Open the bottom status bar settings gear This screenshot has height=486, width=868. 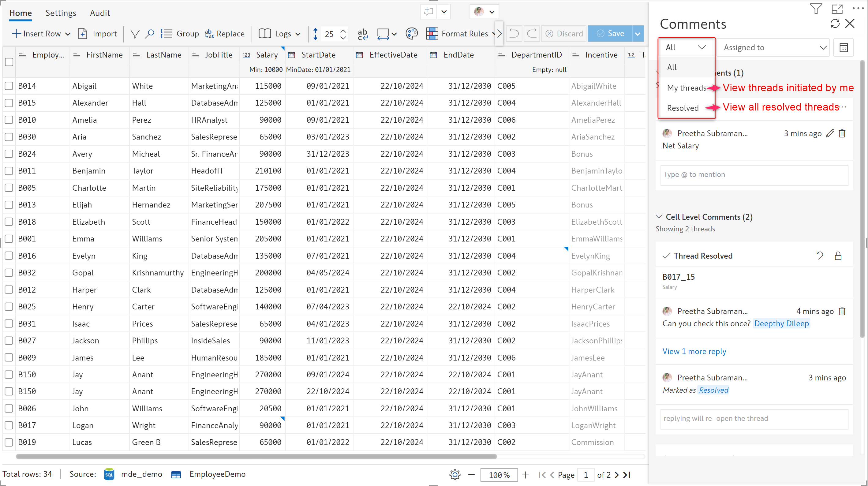click(x=455, y=475)
